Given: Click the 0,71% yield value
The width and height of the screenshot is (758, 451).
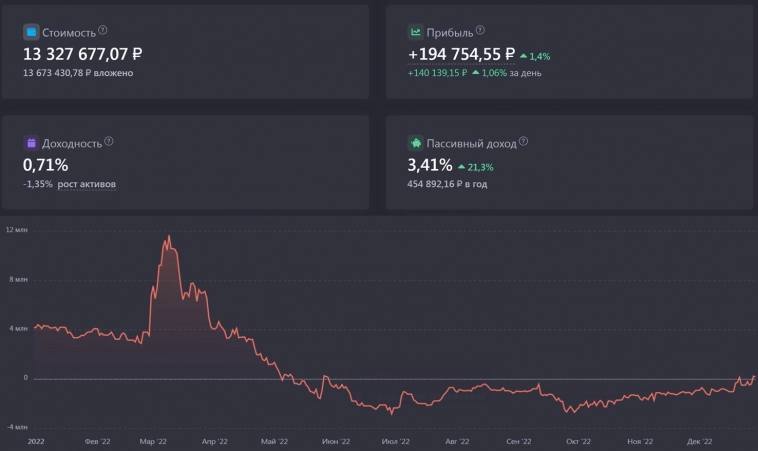Looking at the screenshot, I should tap(45, 165).
